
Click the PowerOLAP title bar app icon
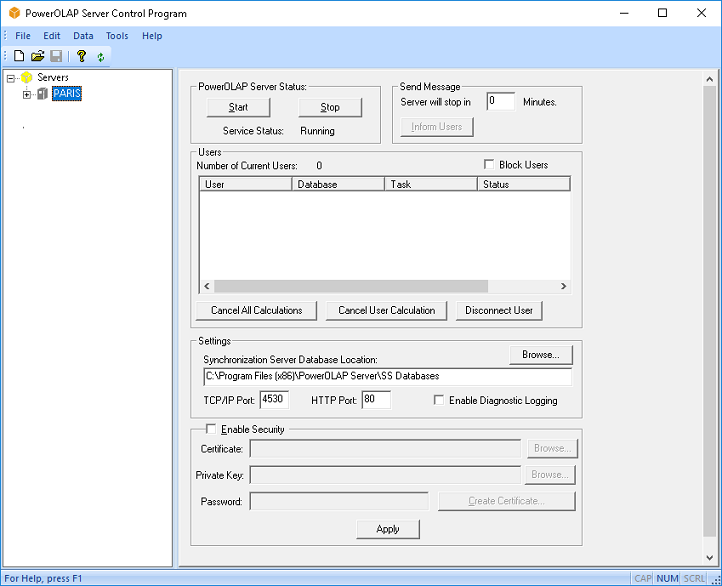point(14,13)
